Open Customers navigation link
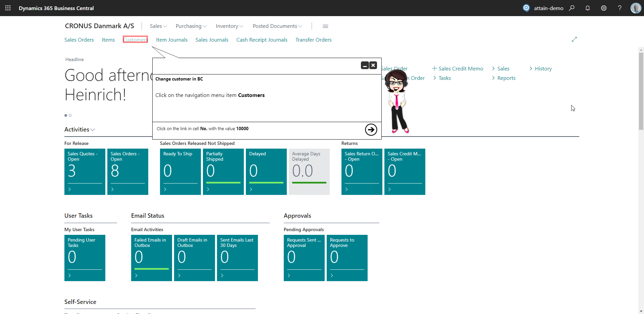The height and width of the screenshot is (314, 644). pos(135,40)
